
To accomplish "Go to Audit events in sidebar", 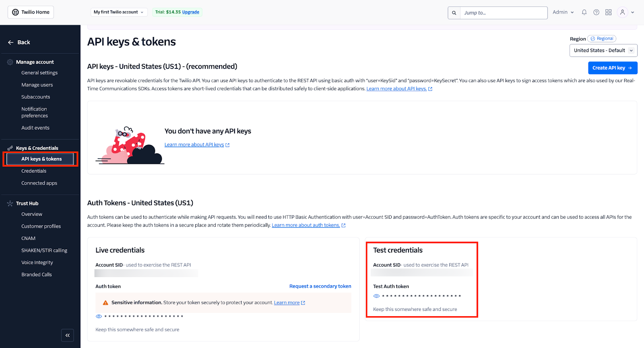I will [35, 128].
